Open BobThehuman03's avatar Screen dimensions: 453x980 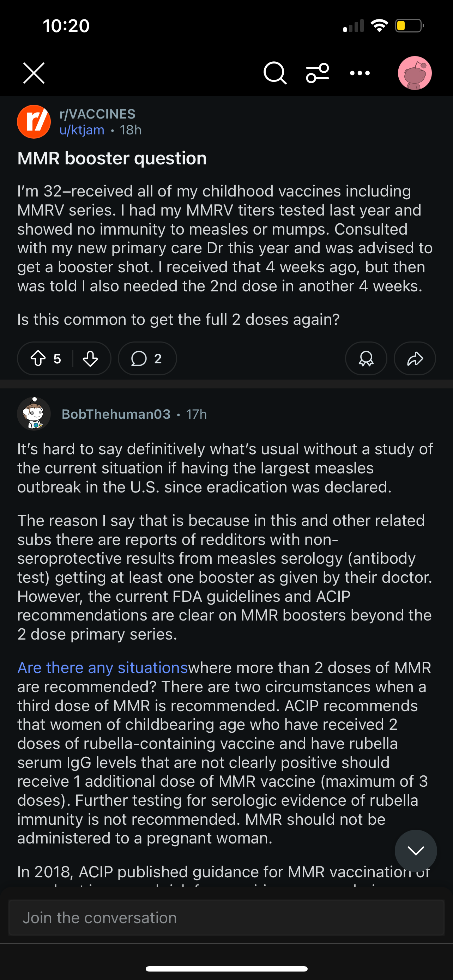click(34, 414)
